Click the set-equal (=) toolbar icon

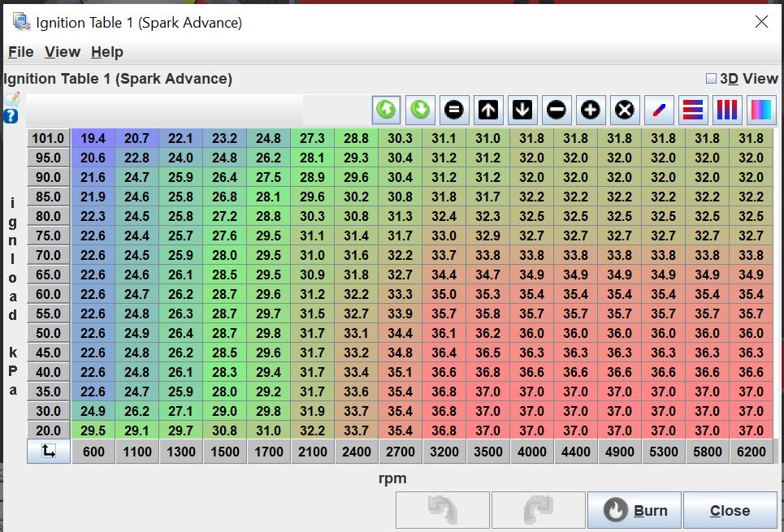click(454, 110)
